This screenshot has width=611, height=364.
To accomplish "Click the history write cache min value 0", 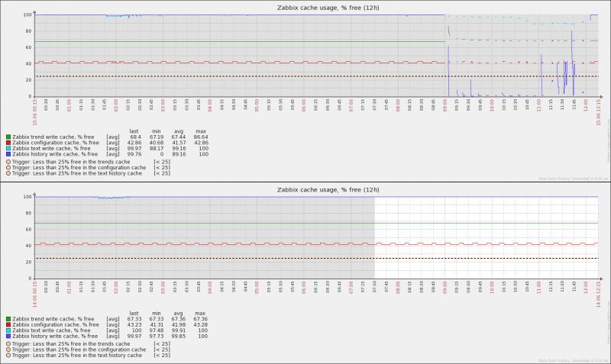I will click(162, 154).
